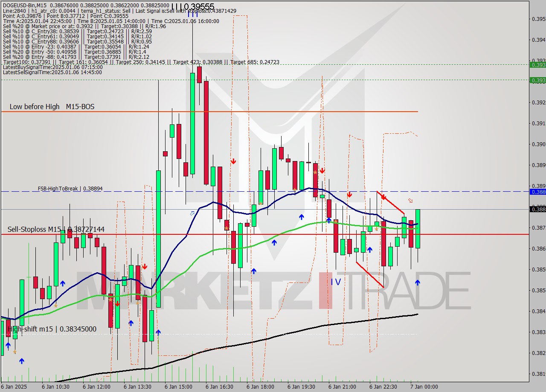Click the '6 Jan 2025' time axis label
Screen dimensions: 546x392
click(x=14, y=387)
